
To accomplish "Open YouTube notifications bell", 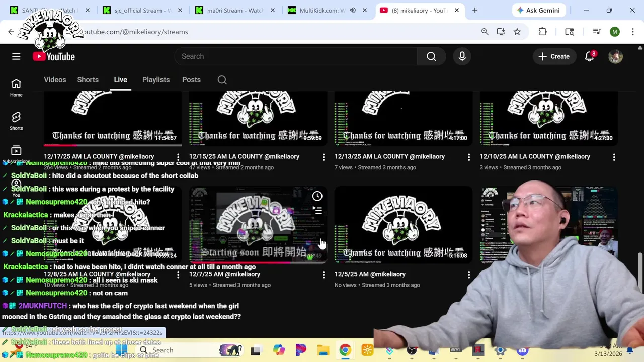I will pyautogui.click(x=589, y=56).
